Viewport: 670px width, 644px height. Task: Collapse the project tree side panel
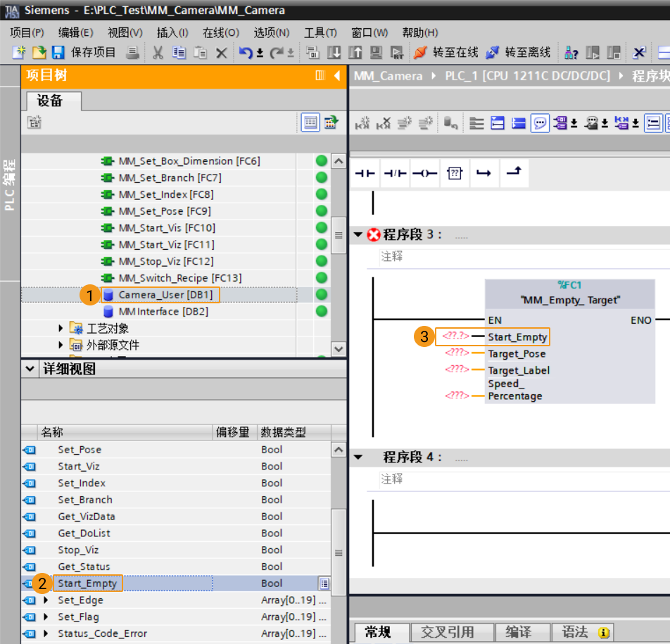click(337, 75)
